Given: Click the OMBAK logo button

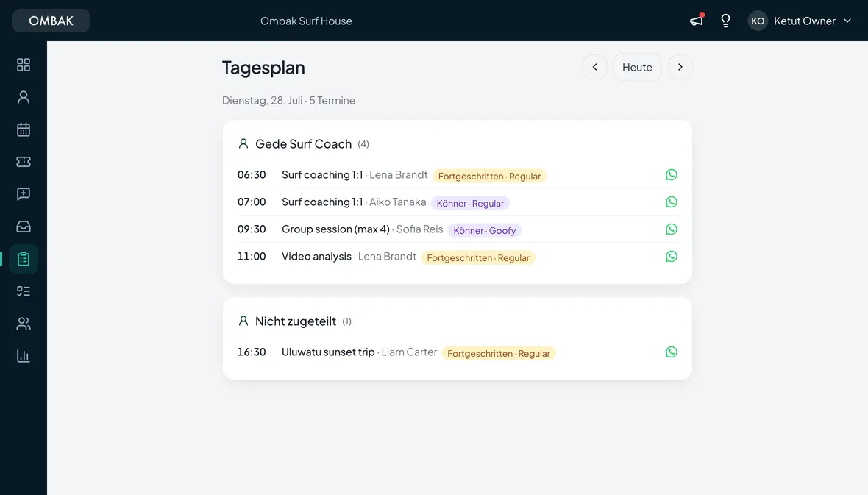Looking at the screenshot, I should pyautogui.click(x=51, y=21).
